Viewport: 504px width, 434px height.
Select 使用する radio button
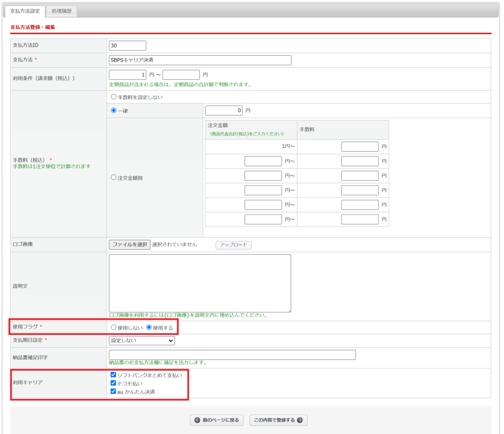tap(149, 328)
